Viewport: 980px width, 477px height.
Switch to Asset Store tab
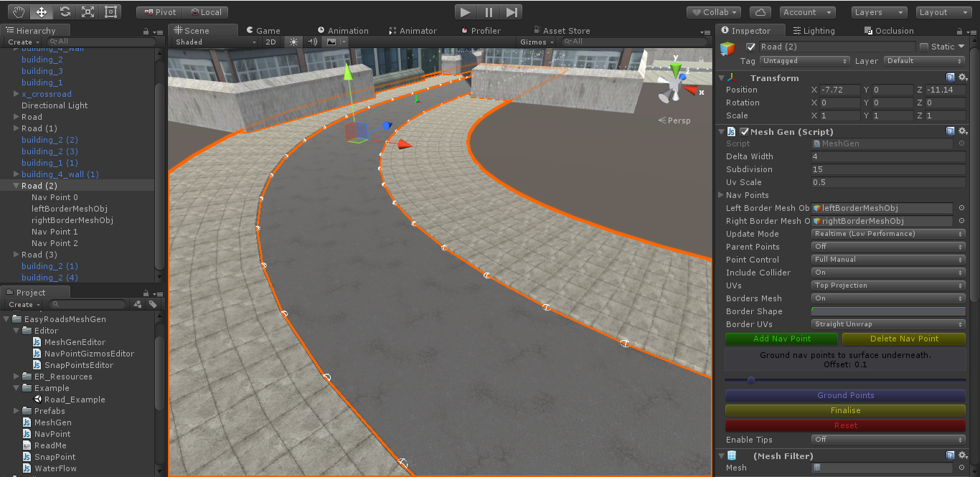click(561, 31)
